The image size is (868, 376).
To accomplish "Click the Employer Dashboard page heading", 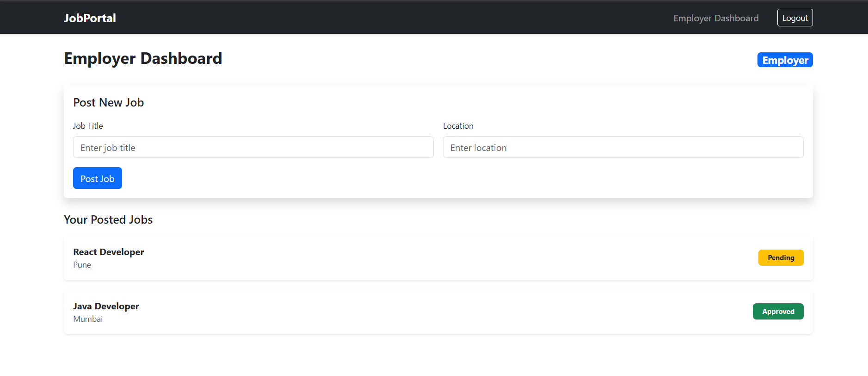I will (143, 59).
